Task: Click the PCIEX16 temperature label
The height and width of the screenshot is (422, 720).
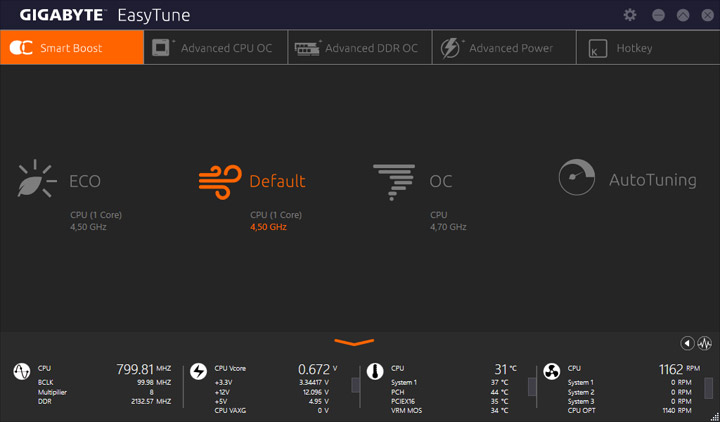Action: (x=403, y=401)
